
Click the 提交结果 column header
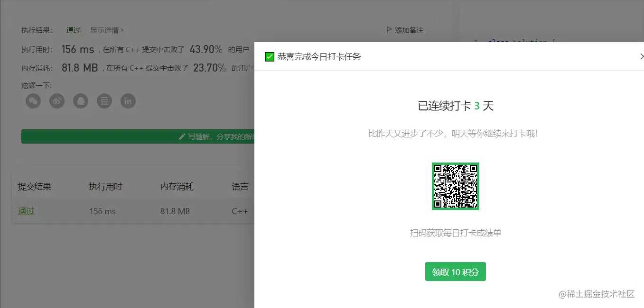pyautogui.click(x=35, y=187)
